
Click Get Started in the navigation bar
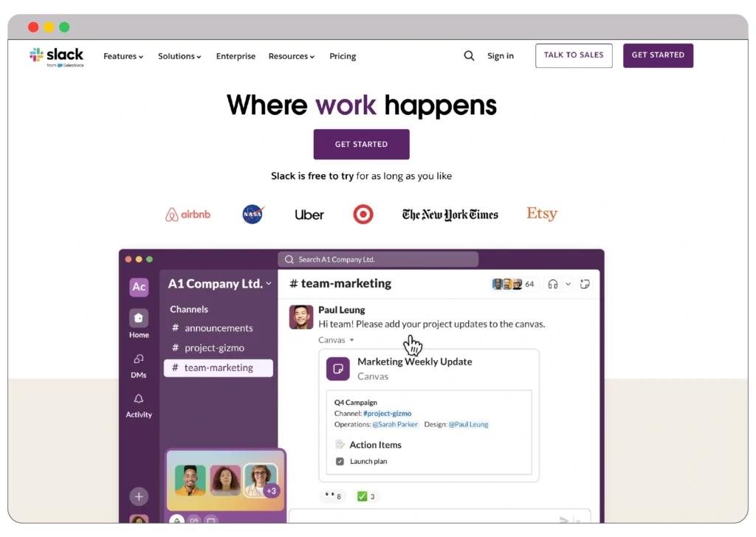pyautogui.click(x=658, y=55)
